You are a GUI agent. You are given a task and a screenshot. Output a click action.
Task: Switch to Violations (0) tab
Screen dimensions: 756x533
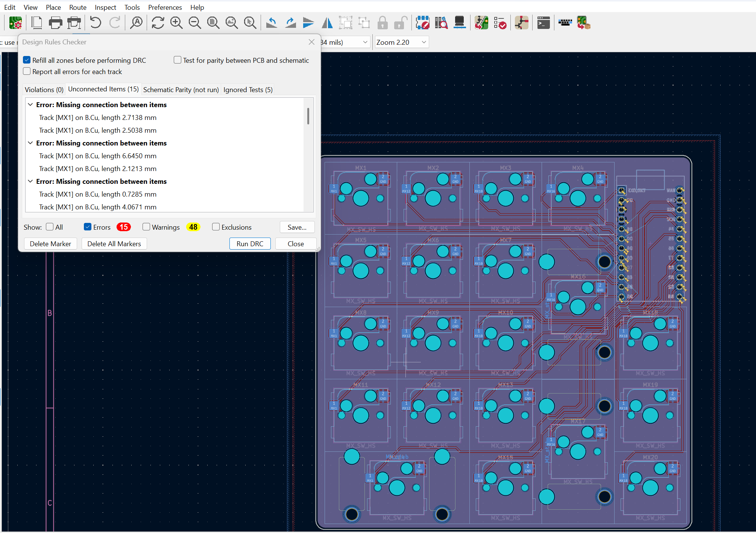tap(44, 89)
